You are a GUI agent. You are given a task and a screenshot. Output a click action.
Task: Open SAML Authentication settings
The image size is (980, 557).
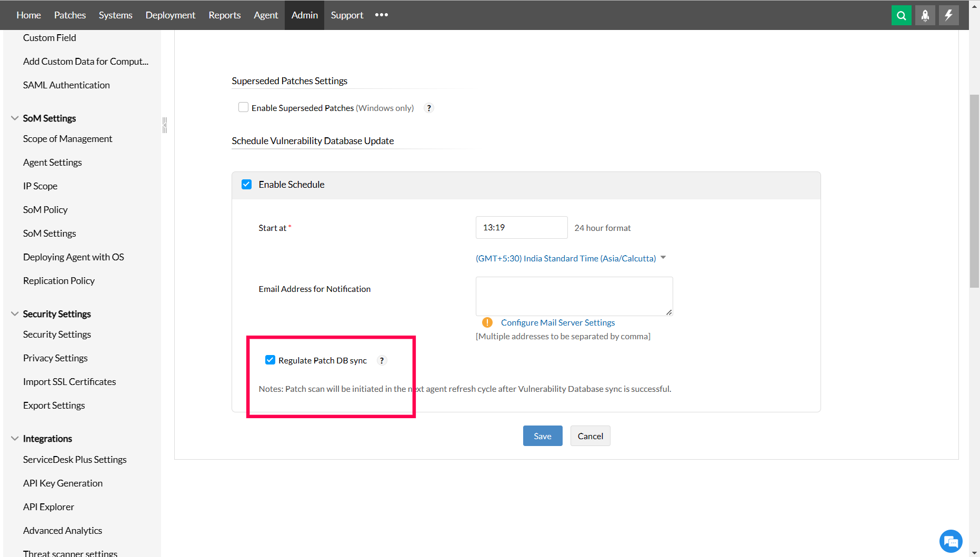[x=66, y=85]
